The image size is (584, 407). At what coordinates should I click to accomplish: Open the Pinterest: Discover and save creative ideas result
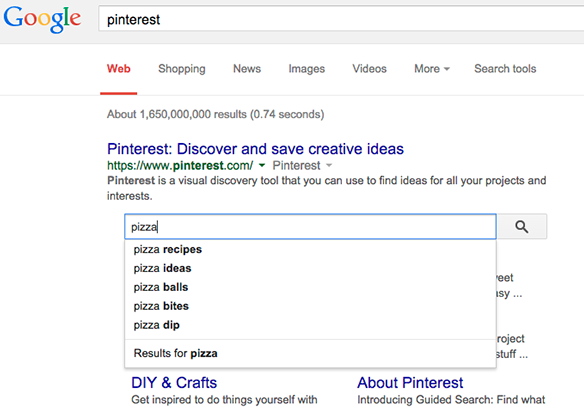click(255, 149)
